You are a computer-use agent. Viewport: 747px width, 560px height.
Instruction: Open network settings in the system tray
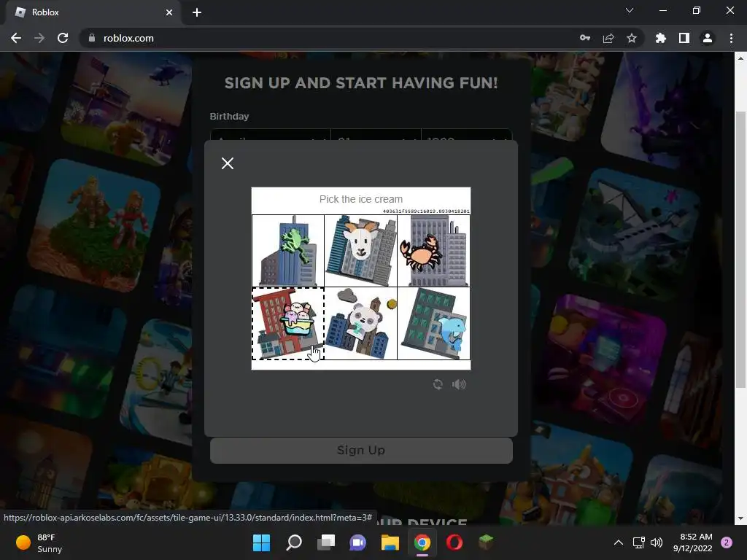click(x=638, y=542)
